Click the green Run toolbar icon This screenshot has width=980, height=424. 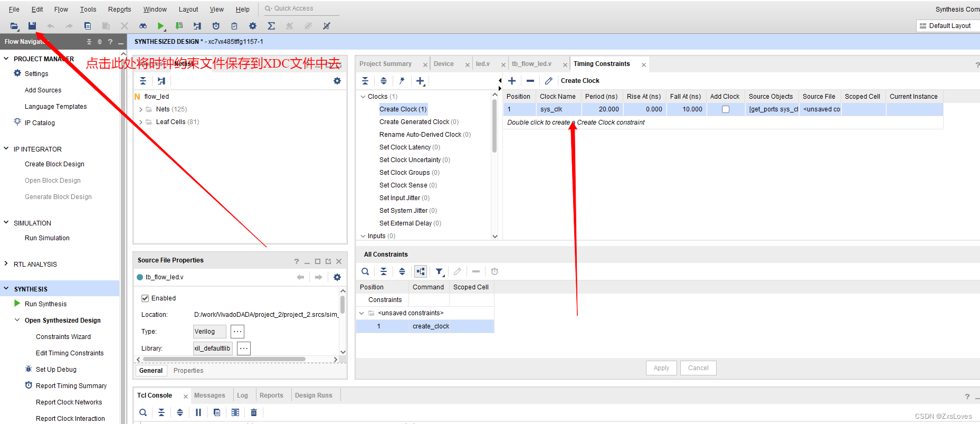[161, 26]
